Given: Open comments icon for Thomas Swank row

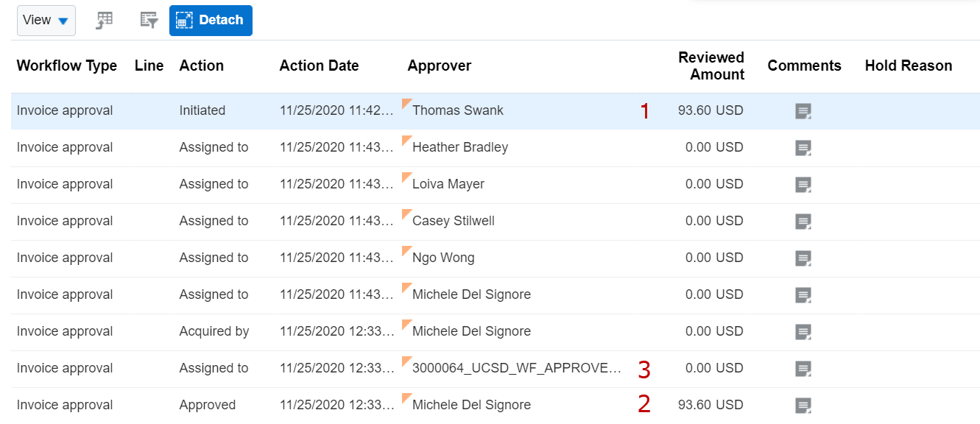Looking at the screenshot, I should (803, 111).
